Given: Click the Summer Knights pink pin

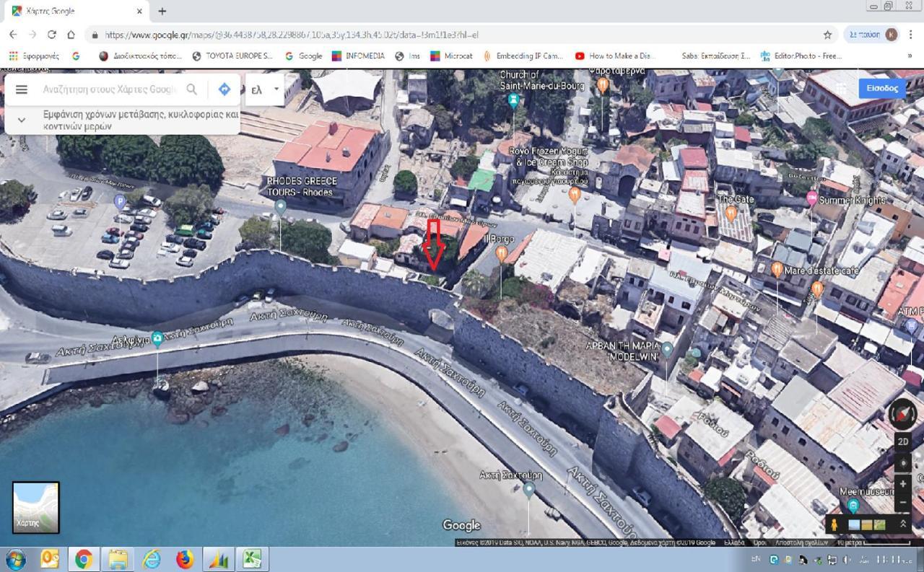Looking at the screenshot, I should [811, 198].
